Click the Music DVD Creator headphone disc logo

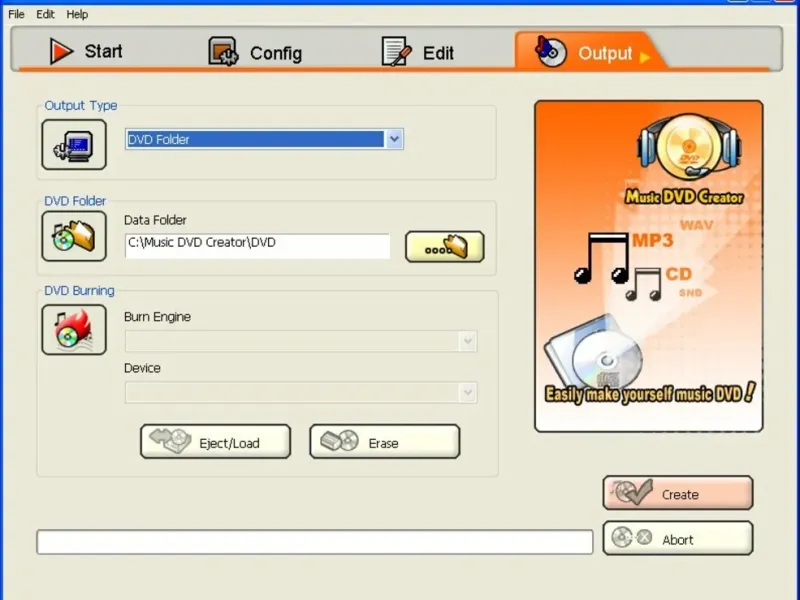pos(689,145)
